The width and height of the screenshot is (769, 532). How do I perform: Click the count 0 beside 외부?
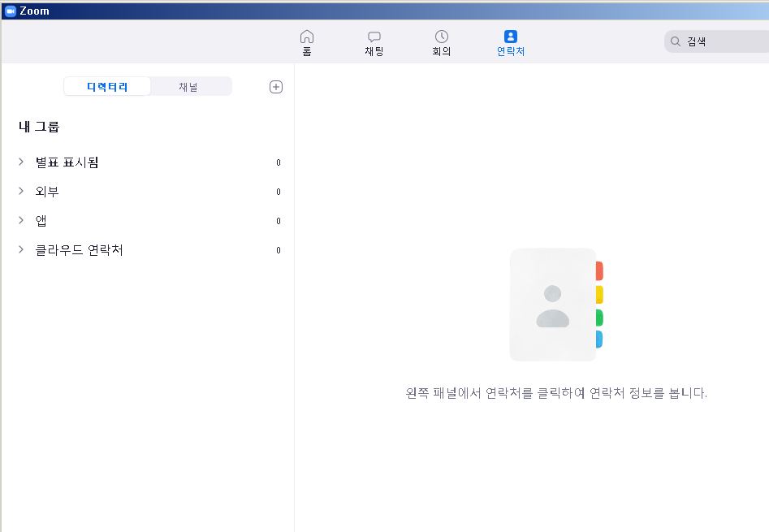[x=278, y=192]
